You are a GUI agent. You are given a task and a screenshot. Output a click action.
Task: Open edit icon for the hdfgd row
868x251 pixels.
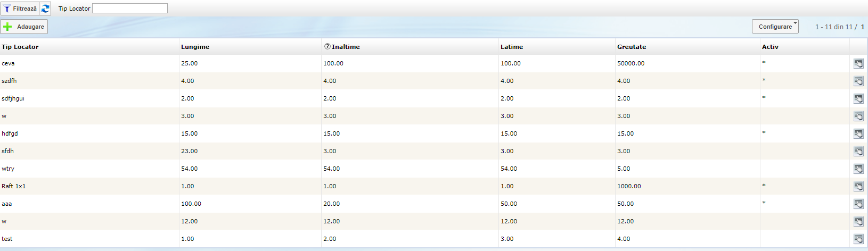click(x=858, y=134)
